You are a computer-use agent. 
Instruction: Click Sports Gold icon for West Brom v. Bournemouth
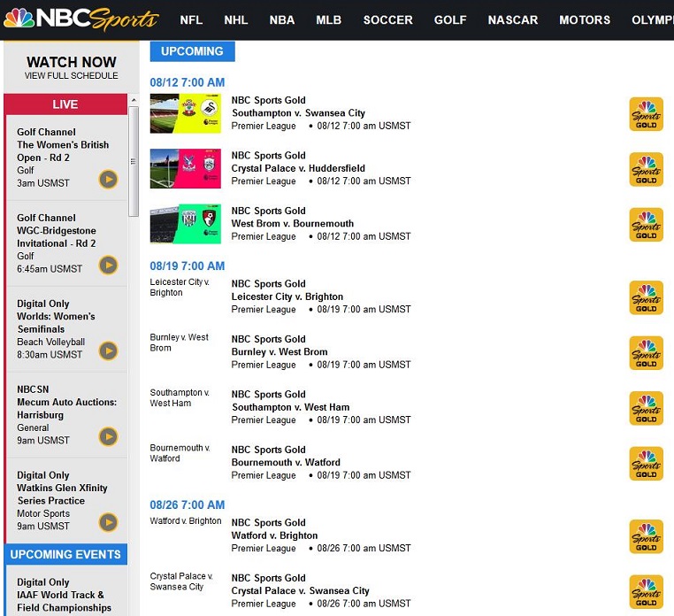point(646,225)
